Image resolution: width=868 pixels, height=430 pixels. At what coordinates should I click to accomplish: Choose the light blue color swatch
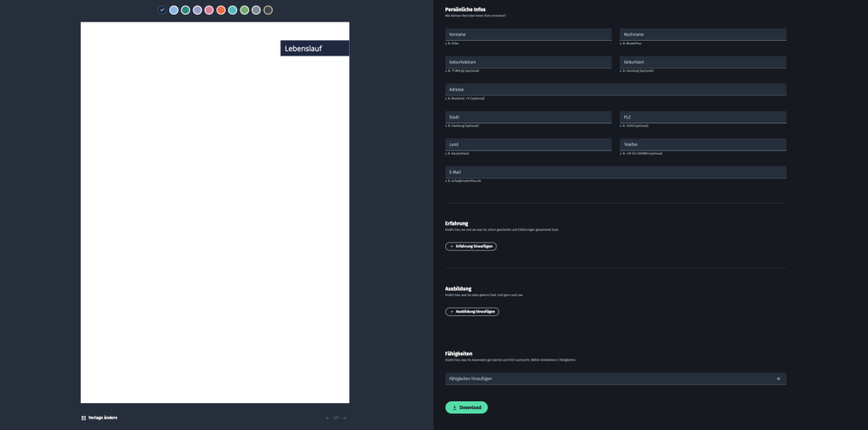pos(174,10)
